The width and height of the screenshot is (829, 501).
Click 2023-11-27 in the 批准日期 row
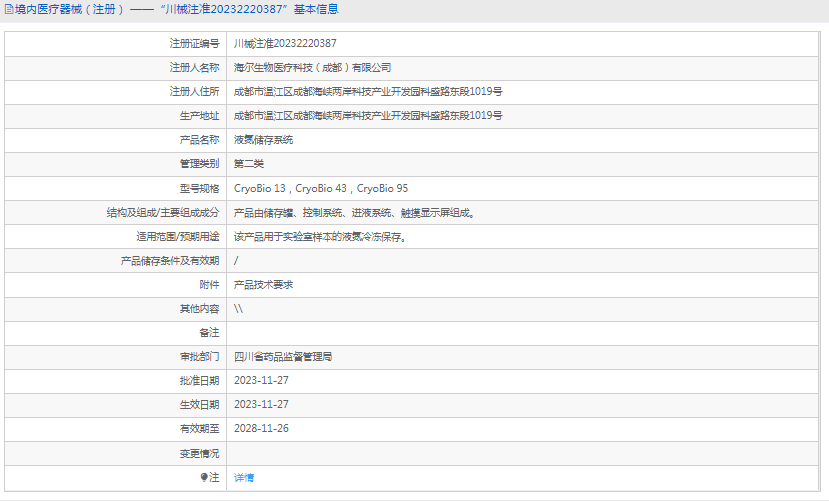point(261,381)
